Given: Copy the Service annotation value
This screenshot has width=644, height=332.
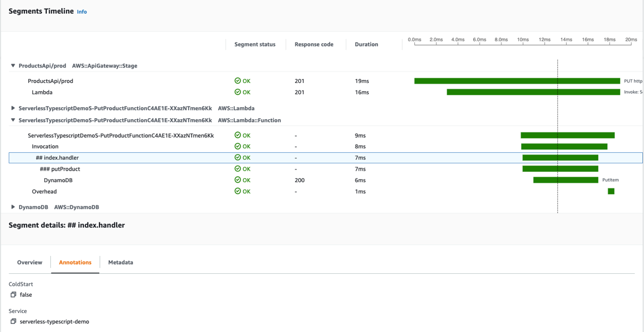Looking at the screenshot, I should [13, 322].
